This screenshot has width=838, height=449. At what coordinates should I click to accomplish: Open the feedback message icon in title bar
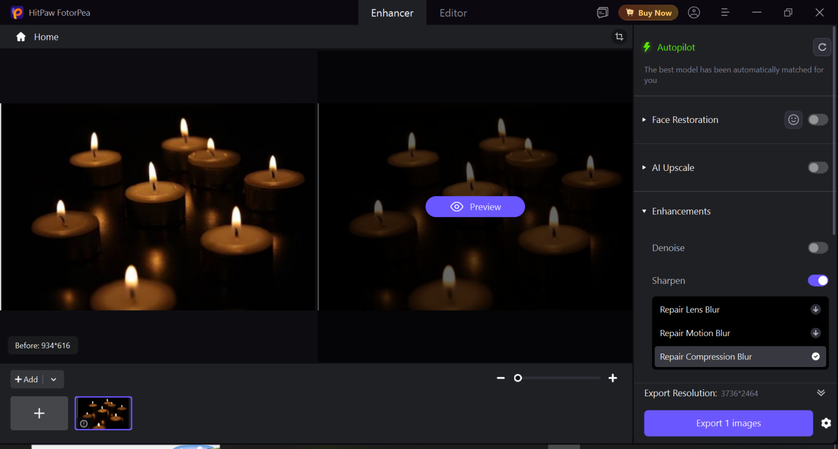click(603, 13)
